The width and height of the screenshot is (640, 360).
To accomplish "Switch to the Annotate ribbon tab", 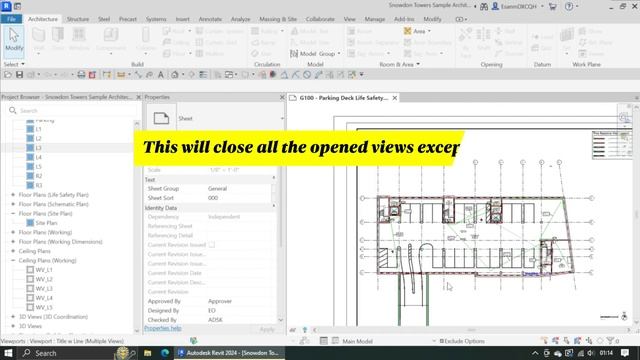I will [x=210, y=19].
